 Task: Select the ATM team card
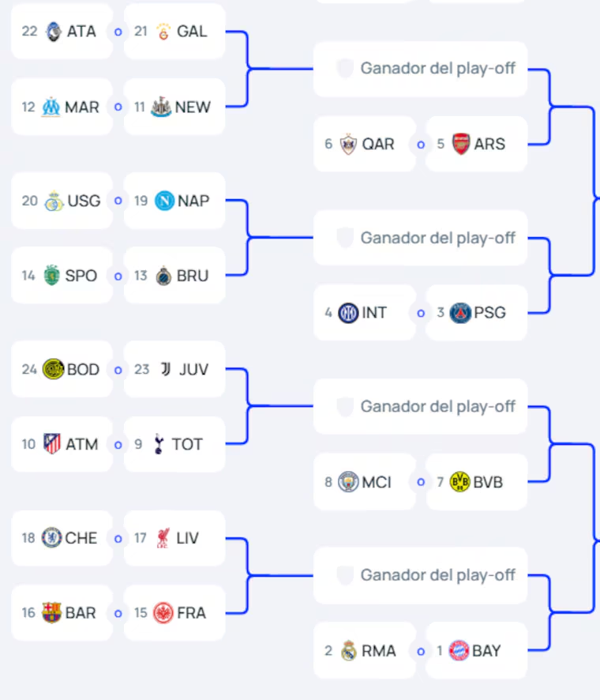62,444
